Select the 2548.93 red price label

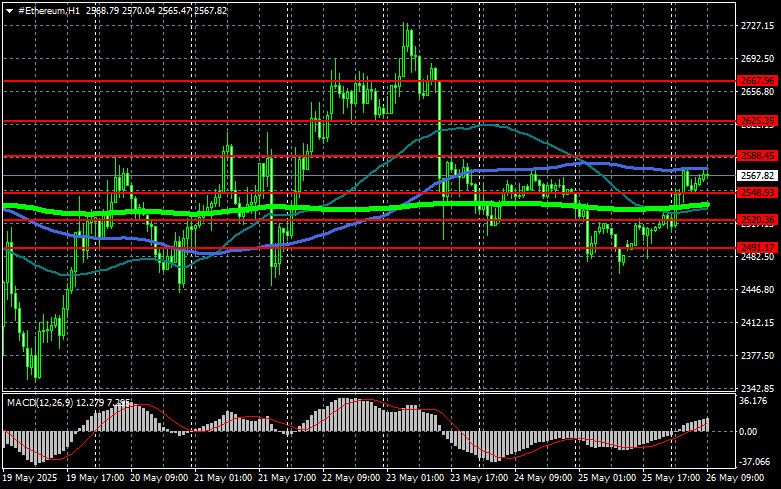pos(758,192)
